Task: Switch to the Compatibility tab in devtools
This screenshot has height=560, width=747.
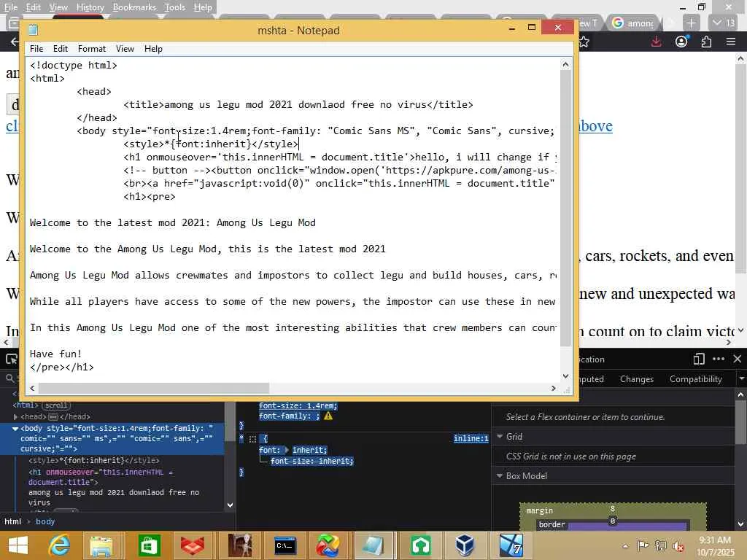Action: point(695,379)
